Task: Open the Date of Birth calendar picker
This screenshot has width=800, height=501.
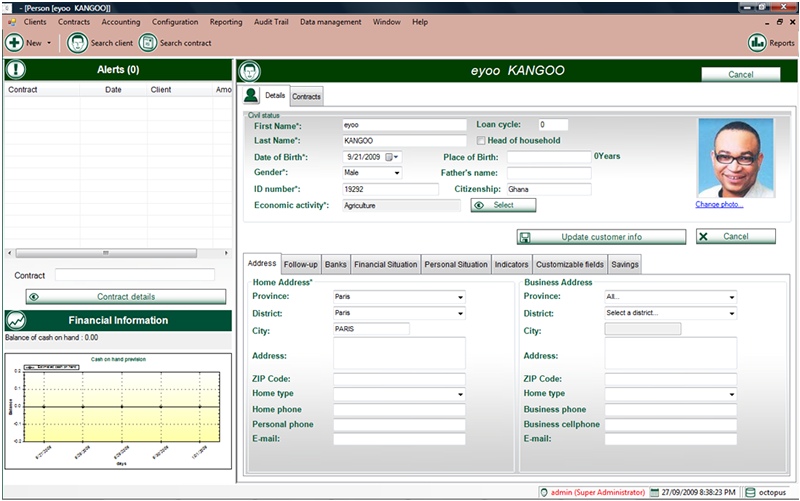Action: [390, 157]
